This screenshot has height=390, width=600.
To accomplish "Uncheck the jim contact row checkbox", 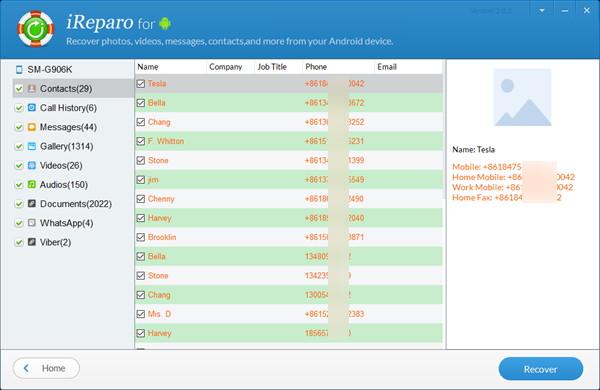I will click(x=141, y=179).
